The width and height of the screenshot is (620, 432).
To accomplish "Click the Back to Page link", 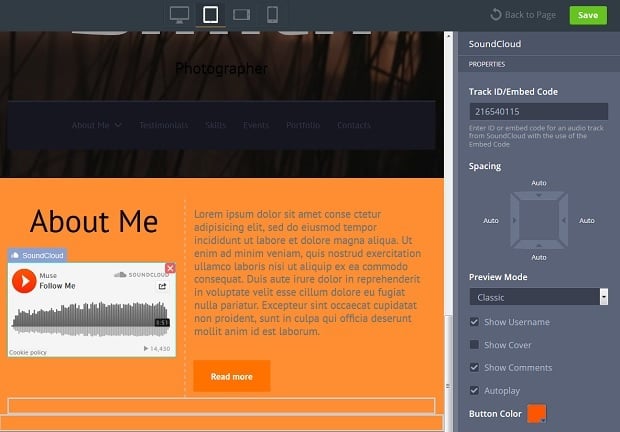I will [523, 15].
